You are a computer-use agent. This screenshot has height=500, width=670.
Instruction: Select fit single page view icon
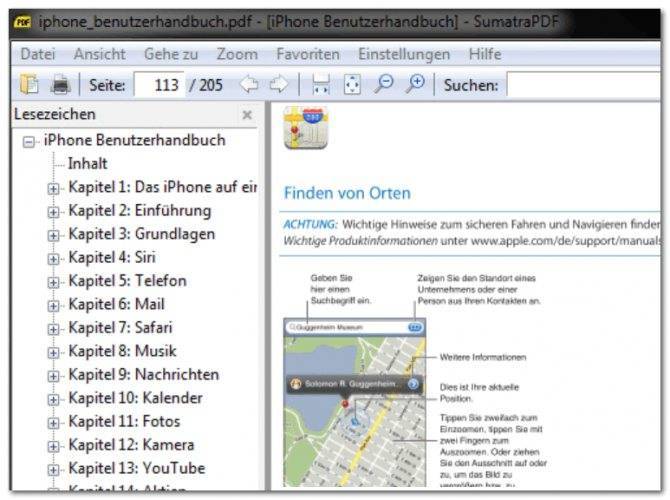coord(352,84)
